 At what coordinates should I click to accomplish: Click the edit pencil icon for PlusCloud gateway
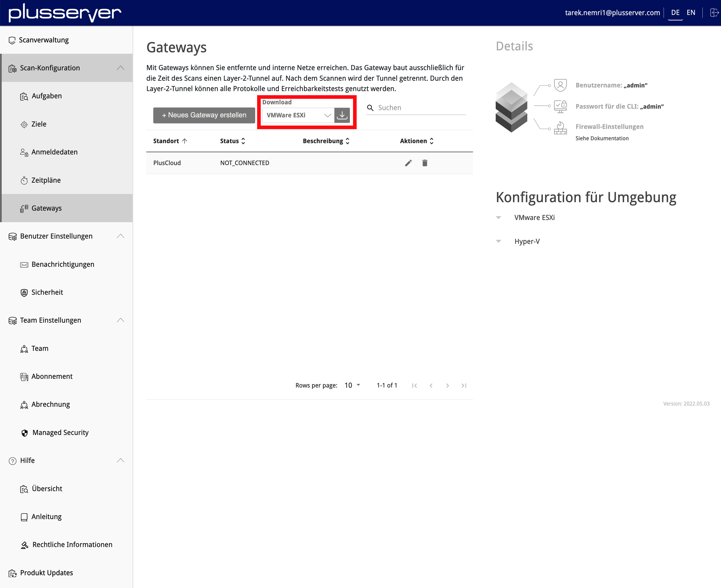pyautogui.click(x=408, y=163)
